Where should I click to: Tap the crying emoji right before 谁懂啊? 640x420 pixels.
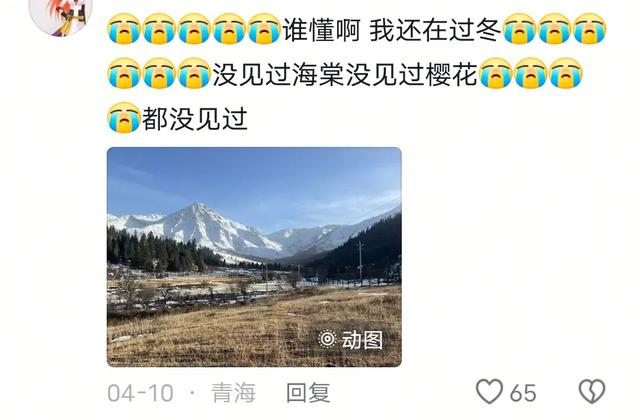coord(264,29)
